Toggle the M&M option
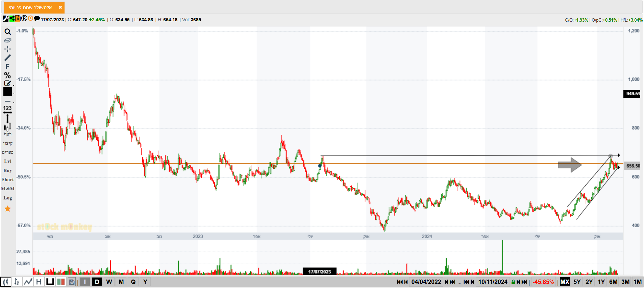The width and height of the screenshot is (644, 288). click(x=8, y=189)
